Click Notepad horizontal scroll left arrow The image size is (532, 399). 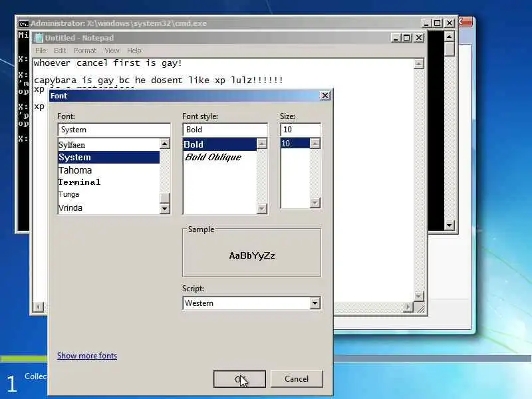[39, 307]
